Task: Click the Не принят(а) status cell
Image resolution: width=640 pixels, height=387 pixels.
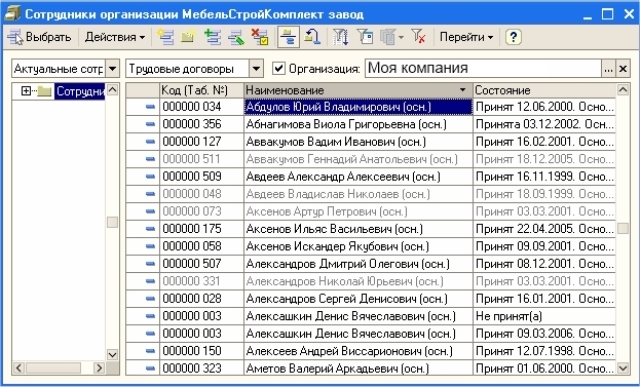Action: [544, 316]
